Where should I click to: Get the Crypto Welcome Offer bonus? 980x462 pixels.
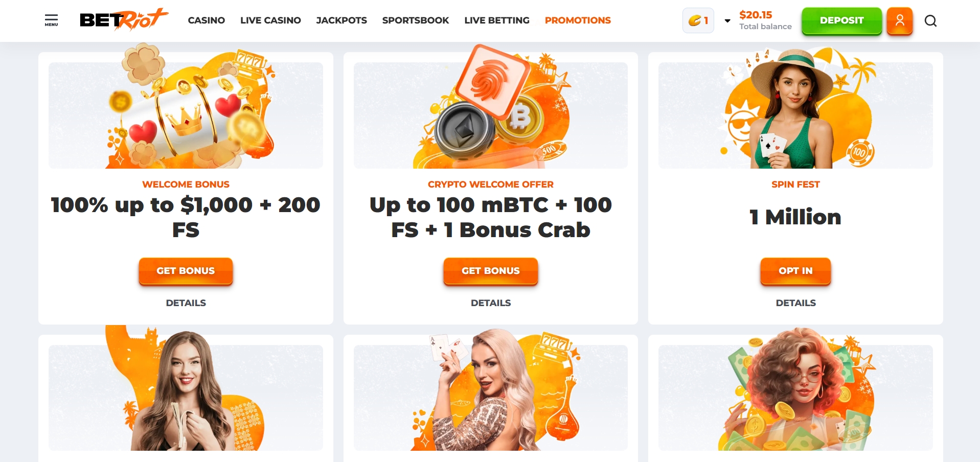(x=491, y=271)
